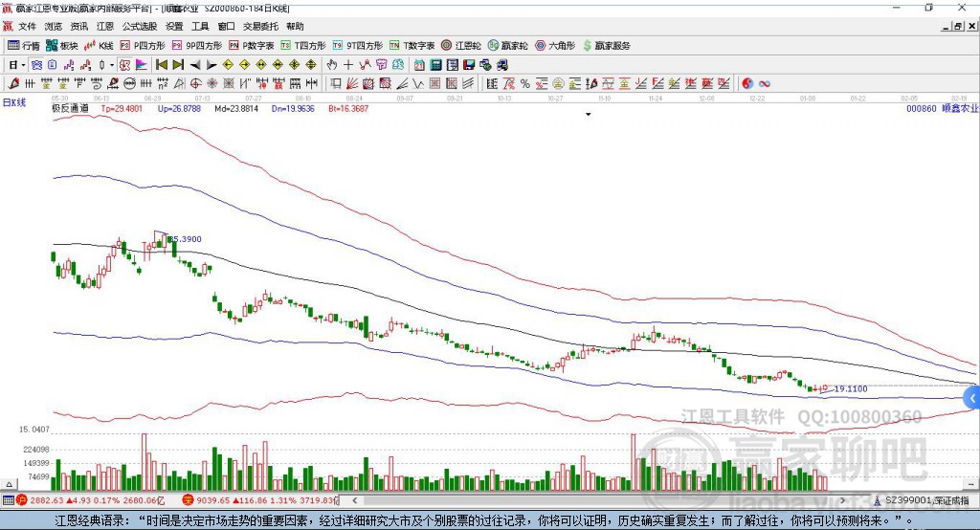Open the 公式选股 menu
The width and height of the screenshot is (980, 530).
click(x=140, y=26)
